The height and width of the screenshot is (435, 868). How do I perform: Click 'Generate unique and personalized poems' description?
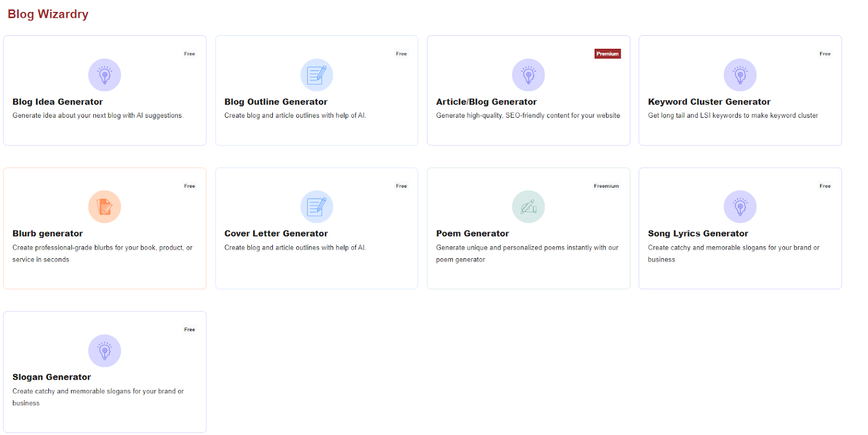[527, 253]
